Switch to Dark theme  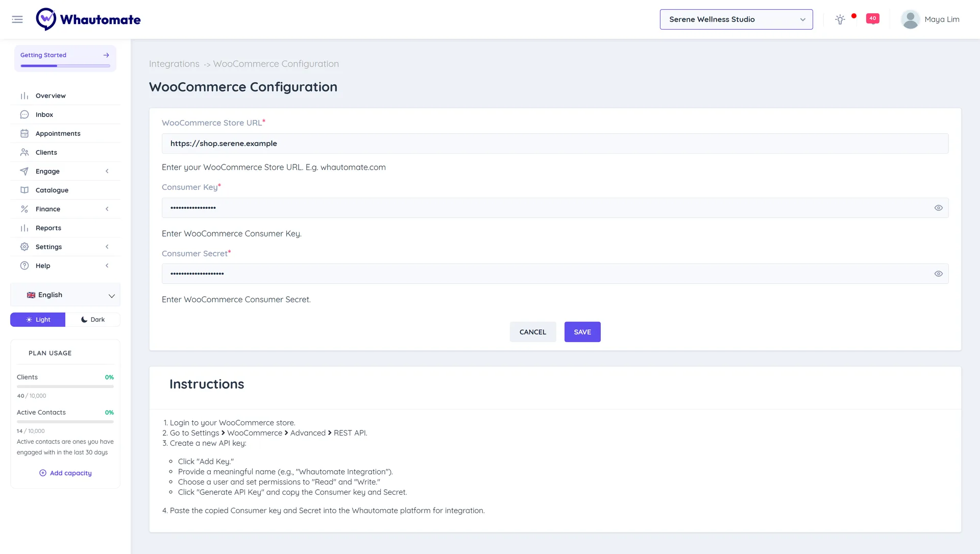[93, 320]
